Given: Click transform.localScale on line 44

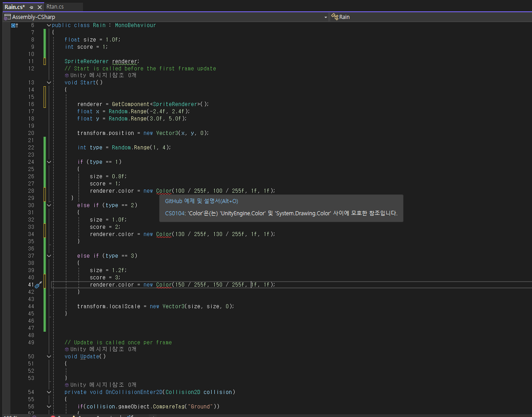Looking at the screenshot, I should (109, 306).
